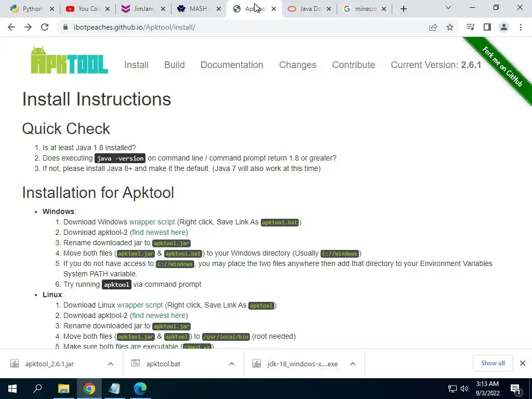Open downloaded jdk-18 windows exe

click(302, 364)
